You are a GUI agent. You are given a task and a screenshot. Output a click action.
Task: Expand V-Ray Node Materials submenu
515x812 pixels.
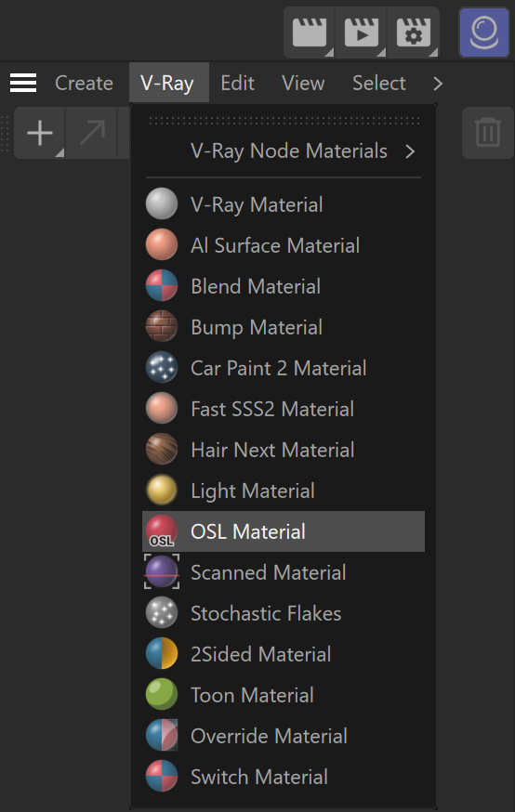[284, 151]
